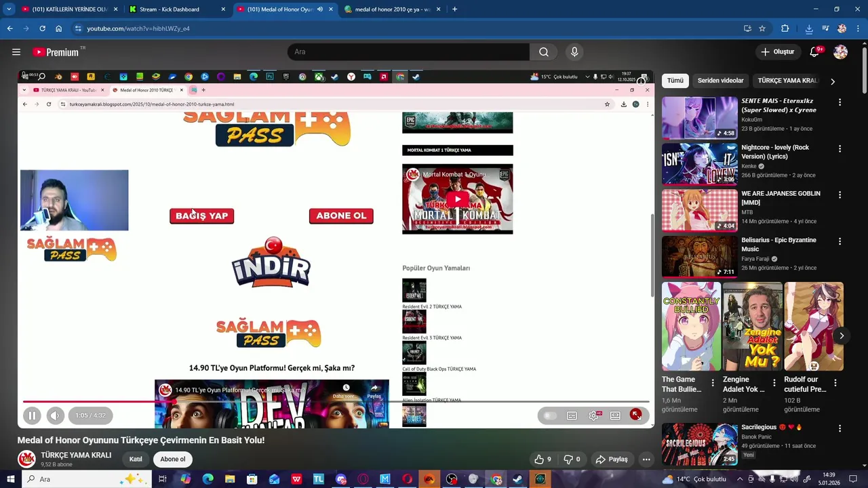Viewport: 868px width, 488px height.
Task: Open the Belisarius video thumbnail
Action: 699,256
